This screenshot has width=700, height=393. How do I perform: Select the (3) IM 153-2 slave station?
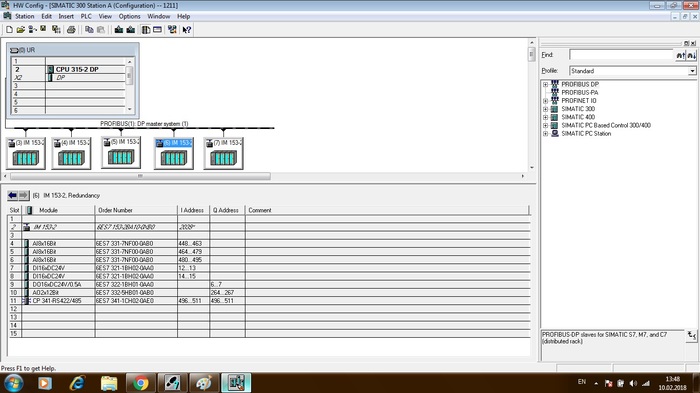click(25, 153)
